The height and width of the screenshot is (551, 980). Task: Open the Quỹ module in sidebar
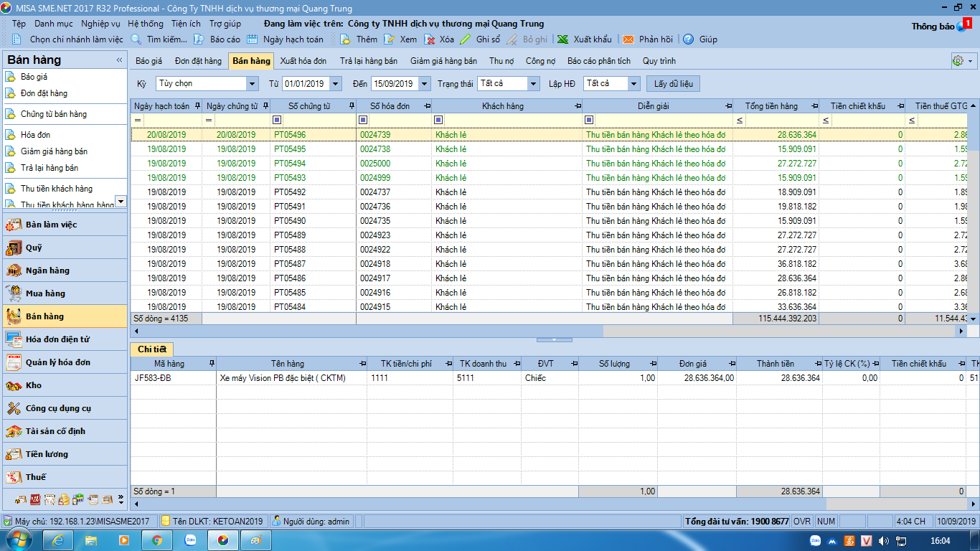(x=34, y=248)
